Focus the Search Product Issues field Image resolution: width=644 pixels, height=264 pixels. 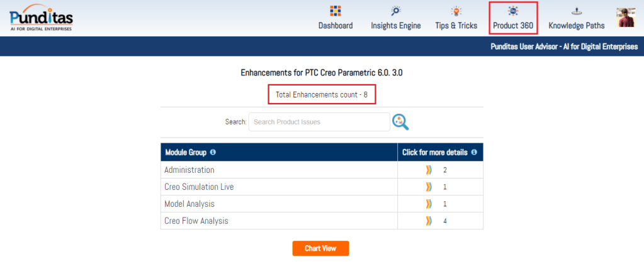(x=319, y=122)
